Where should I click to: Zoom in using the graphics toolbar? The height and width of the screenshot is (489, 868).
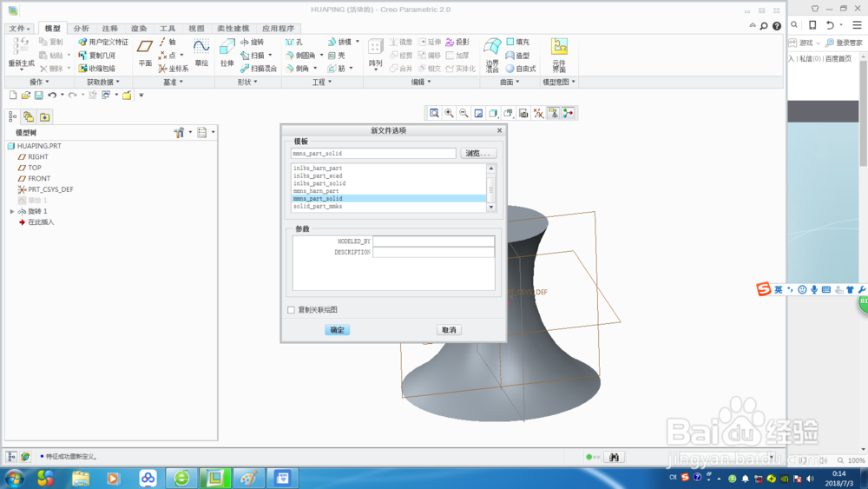[449, 113]
